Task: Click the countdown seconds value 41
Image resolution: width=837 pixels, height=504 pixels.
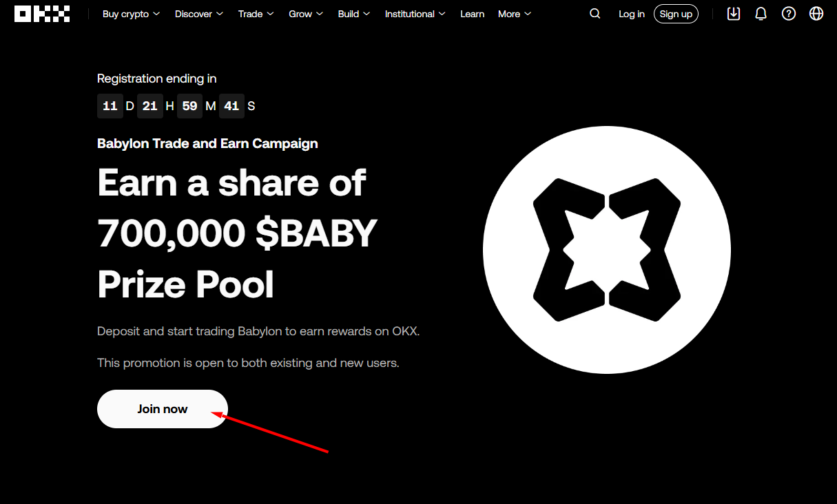Action: (231, 106)
